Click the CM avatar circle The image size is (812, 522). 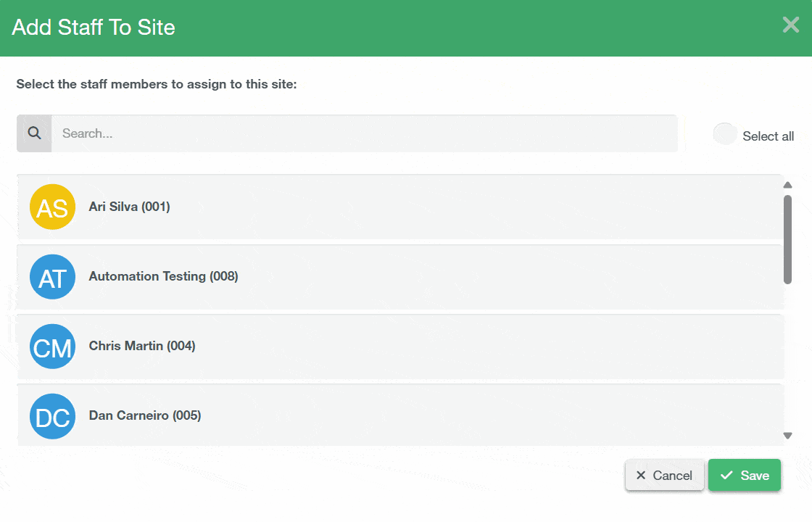coord(52,347)
